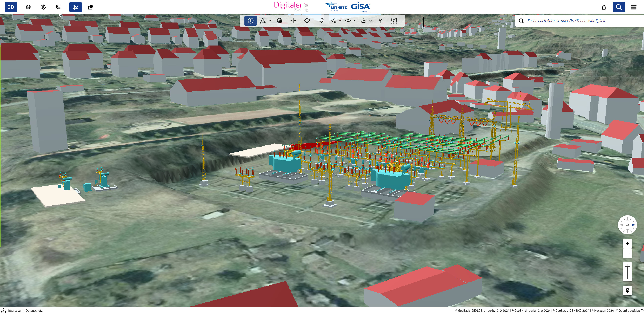Activate the swipe/split view tool
The width and height of the screenshot is (644, 313).
click(x=293, y=21)
